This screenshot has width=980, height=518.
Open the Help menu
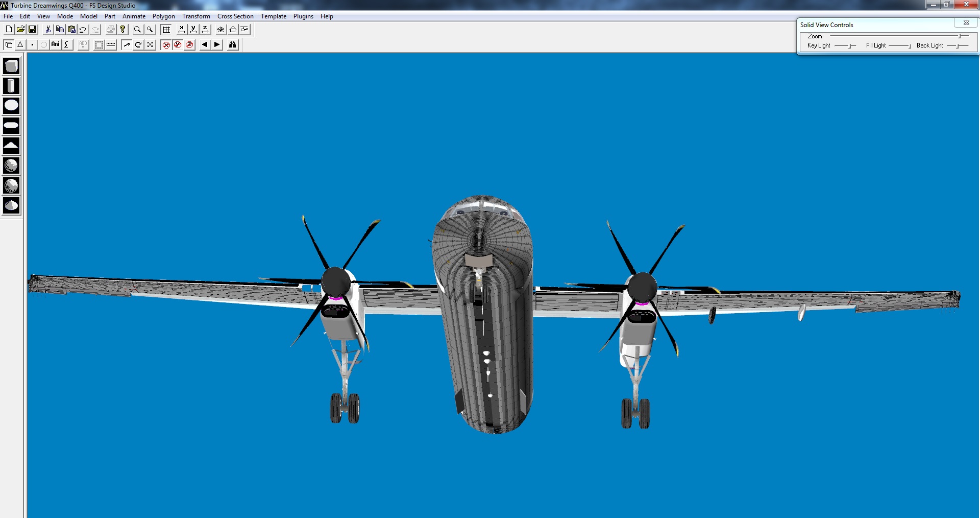pyautogui.click(x=327, y=16)
